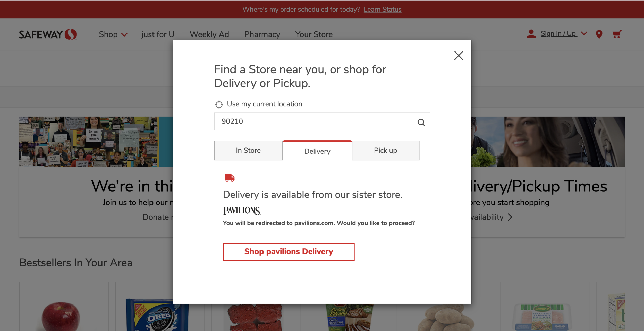Click Use my current location link
This screenshot has height=331, width=644.
click(x=264, y=104)
